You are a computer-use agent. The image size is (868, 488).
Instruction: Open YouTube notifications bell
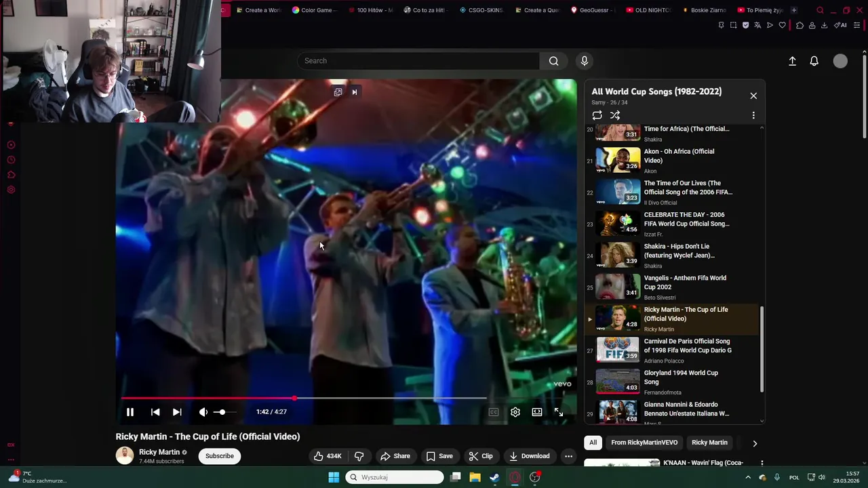tap(814, 61)
